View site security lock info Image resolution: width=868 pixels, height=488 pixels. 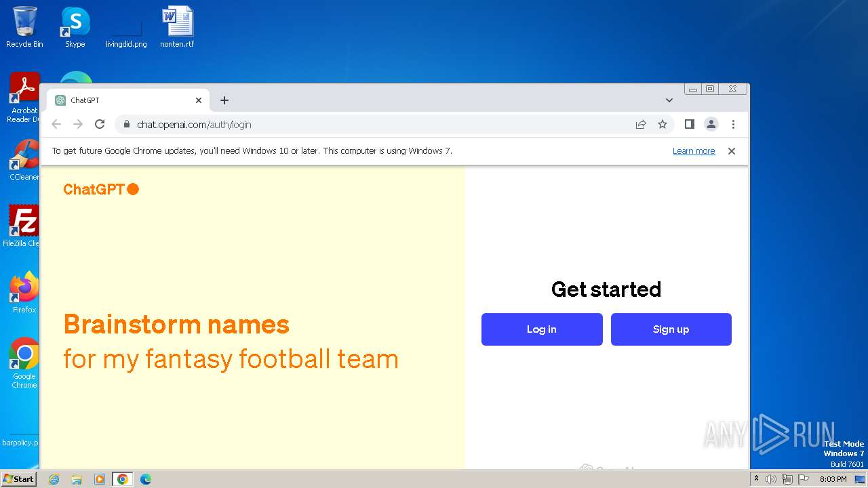pos(126,124)
